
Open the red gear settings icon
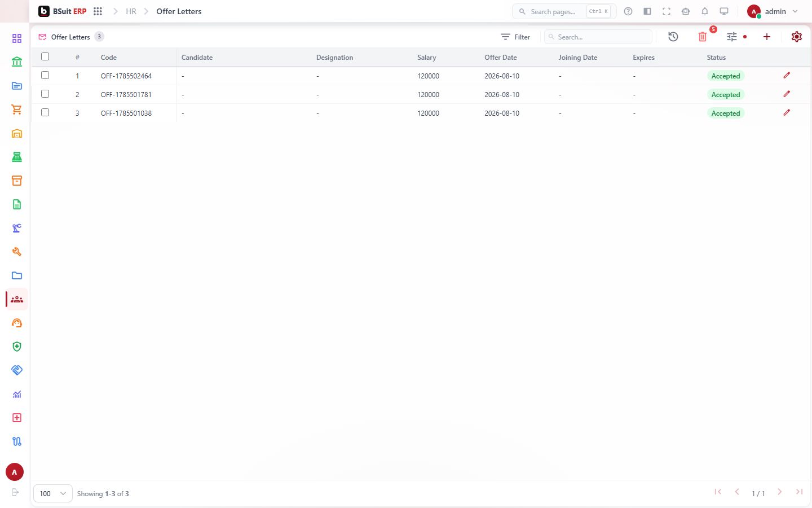point(797,37)
